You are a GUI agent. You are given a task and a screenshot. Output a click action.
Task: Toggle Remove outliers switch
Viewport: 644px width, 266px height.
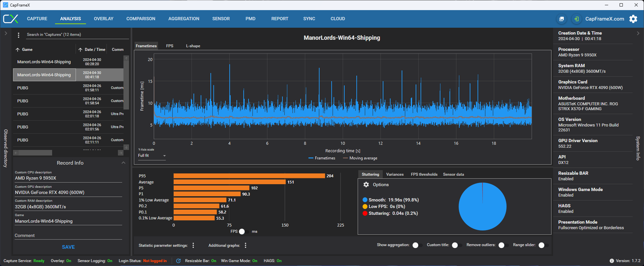tap(504, 245)
